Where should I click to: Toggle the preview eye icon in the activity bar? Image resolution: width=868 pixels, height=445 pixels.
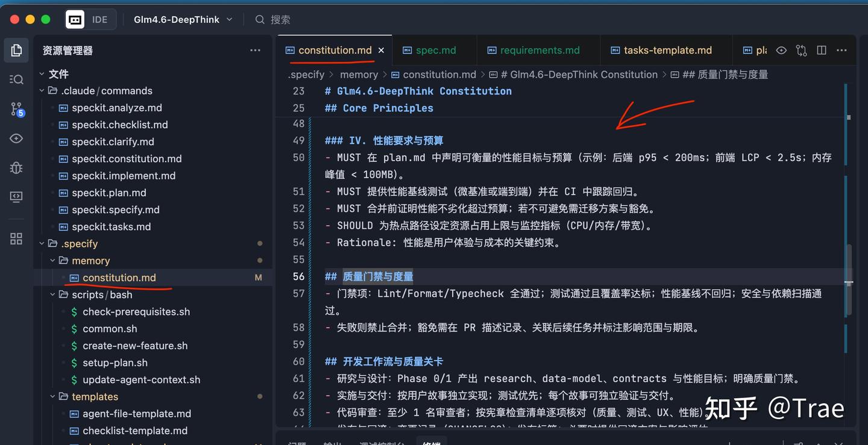coord(16,138)
